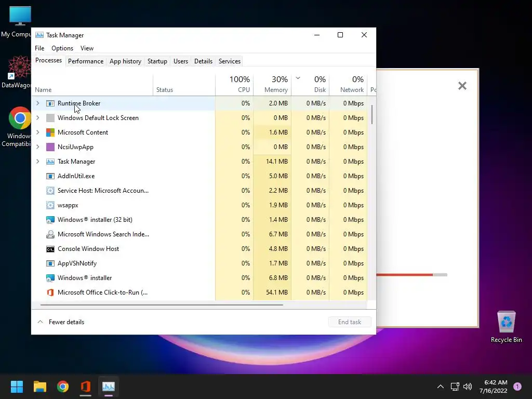This screenshot has height=399, width=532.
Task: Open the View menu
Action: pyautogui.click(x=87, y=48)
